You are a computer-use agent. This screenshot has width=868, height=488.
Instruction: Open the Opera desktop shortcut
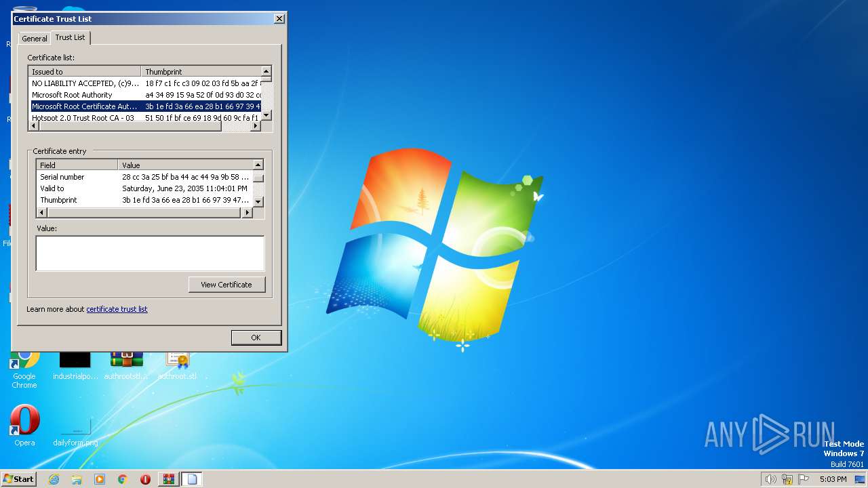click(24, 426)
